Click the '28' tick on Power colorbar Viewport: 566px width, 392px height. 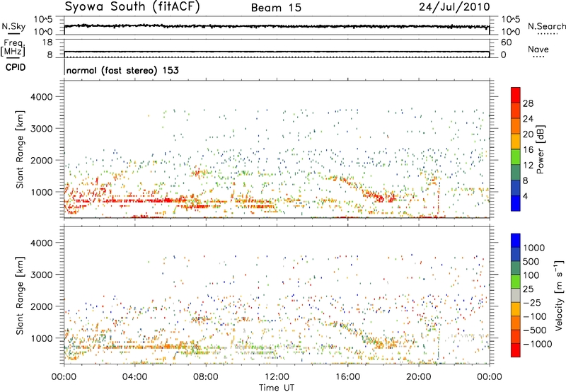528,103
